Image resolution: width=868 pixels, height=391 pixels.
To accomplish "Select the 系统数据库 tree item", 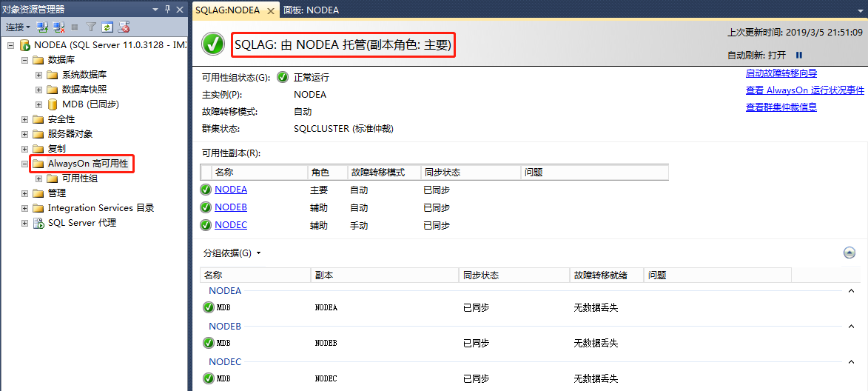I will click(84, 75).
